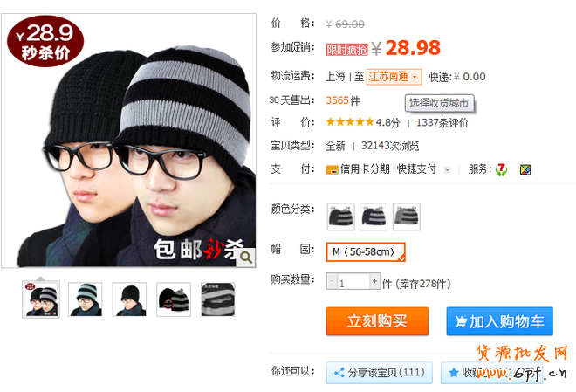This screenshot has width=576, height=392.
Task: Choose the navy stripe color option
Action: [x=374, y=217]
